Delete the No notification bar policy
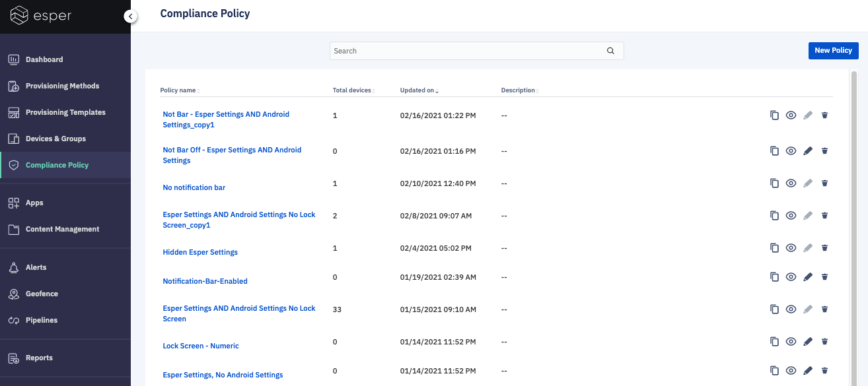 pyautogui.click(x=824, y=183)
